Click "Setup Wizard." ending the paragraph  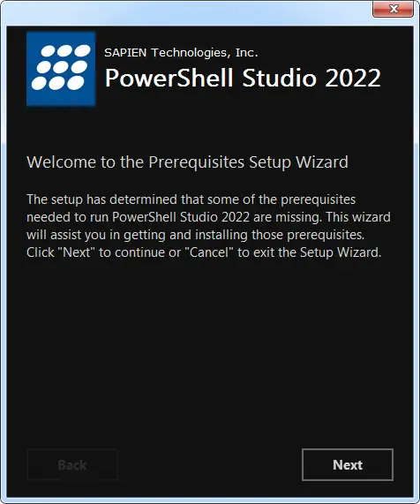tap(341, 252)
